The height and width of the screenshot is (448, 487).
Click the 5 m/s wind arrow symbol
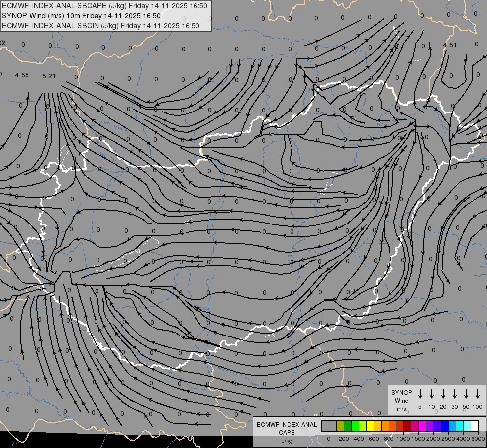pyautogui.click(x=420, y=394)
